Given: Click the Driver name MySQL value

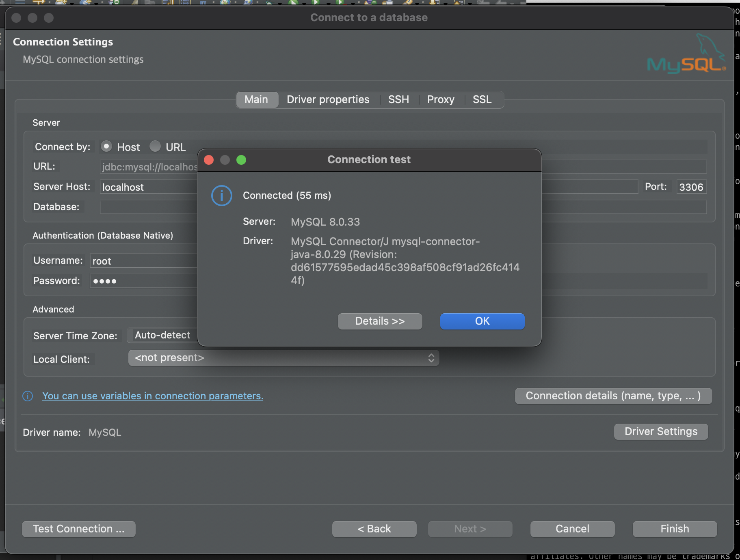Looking at the screenshot, I should 105,433.
